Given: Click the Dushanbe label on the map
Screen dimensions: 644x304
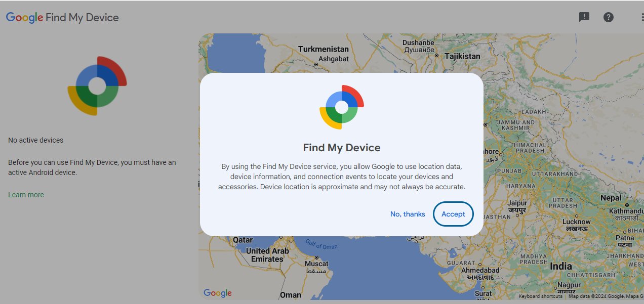Looking at the screenshot, I should pyautogui.click(x=418, y=43).
